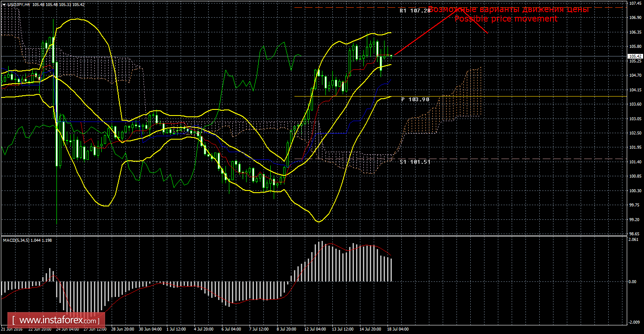
Task: Open the chart dropdown triangle beside USDJPY,H4
Action: [x=3, y=4]
